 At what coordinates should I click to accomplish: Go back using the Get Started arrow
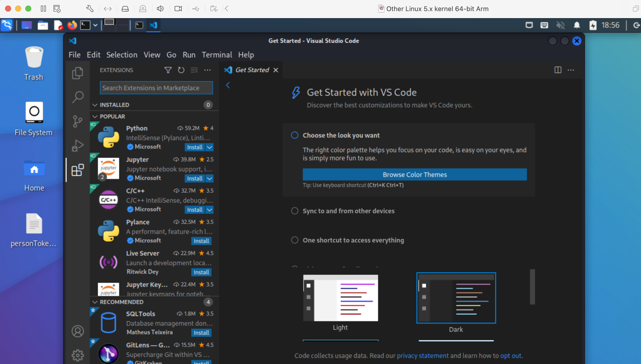click(x=228, y=85)
